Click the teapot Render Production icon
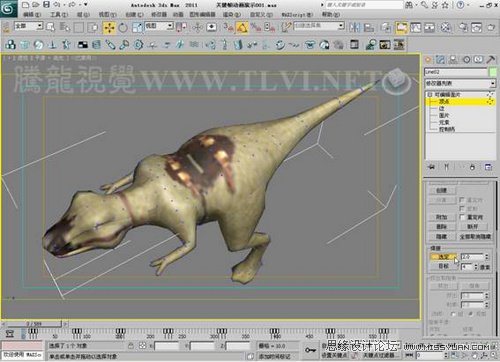 tap(491, 27)
